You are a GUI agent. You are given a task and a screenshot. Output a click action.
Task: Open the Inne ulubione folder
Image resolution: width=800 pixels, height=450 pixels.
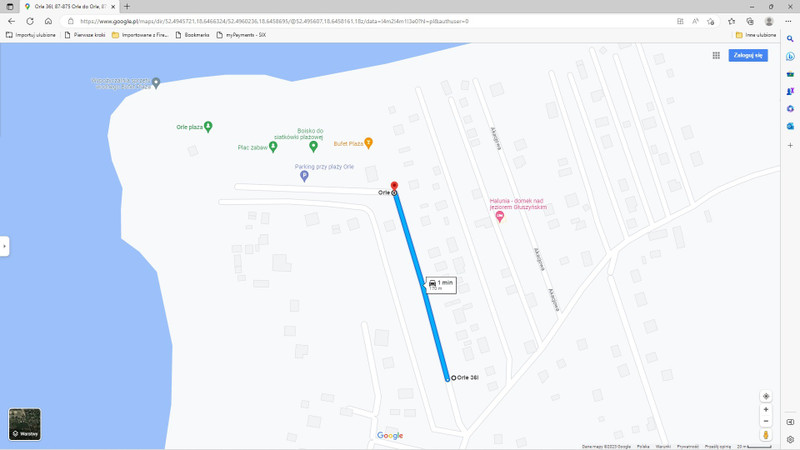click(756, 35)
